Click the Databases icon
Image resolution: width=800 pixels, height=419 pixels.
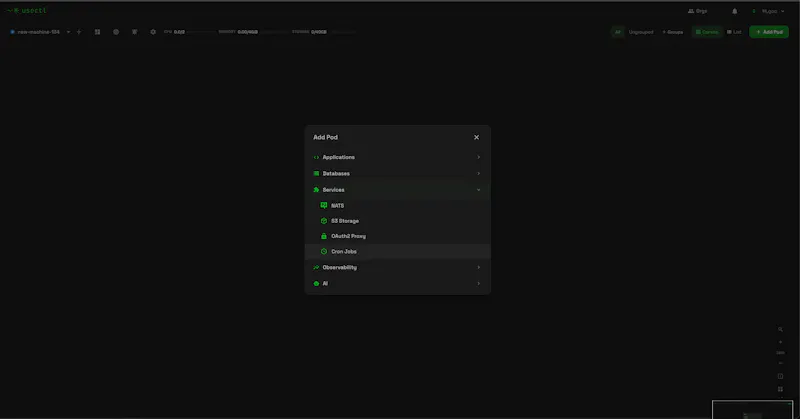316,174
